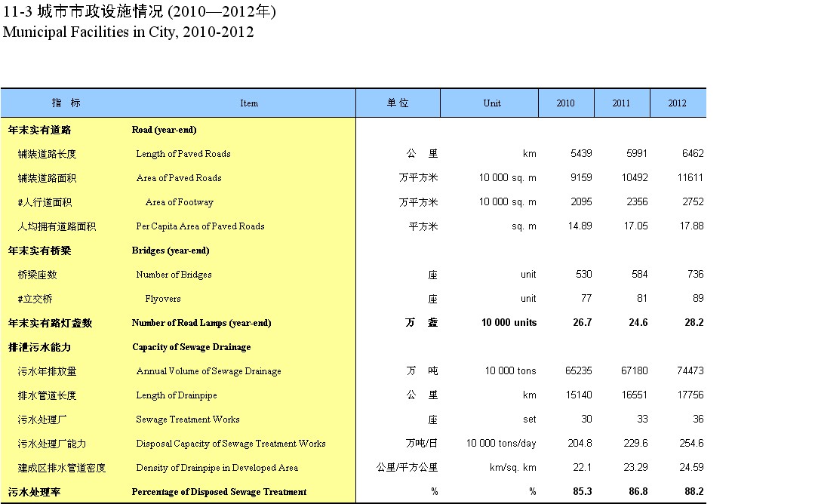Click the '建成区排水管道密度' row label
This screenshot has width=815, height=504.
click(x=61, y=468)
